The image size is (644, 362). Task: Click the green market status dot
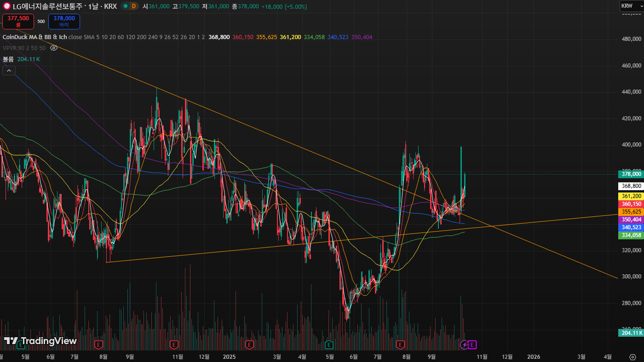[125, 6]
